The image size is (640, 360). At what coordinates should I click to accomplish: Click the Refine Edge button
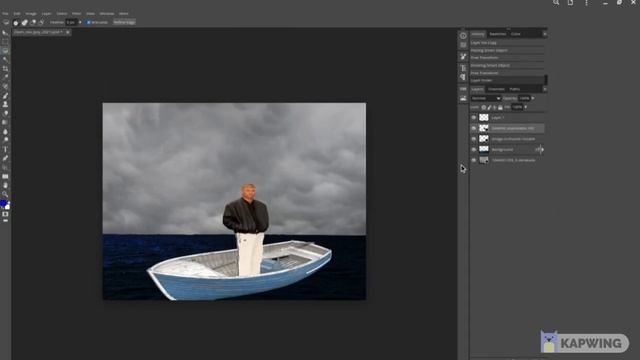click(124, 22)
